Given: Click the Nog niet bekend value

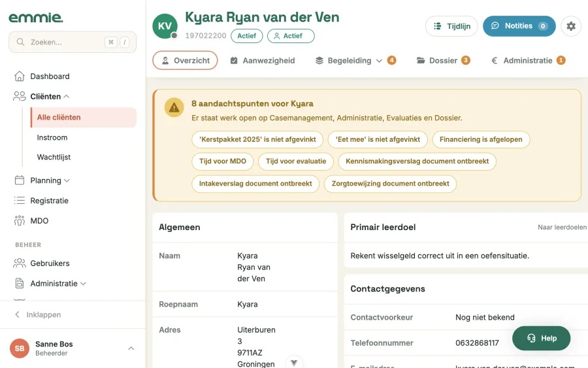Looking at the screenshot, I should (485, 318).
